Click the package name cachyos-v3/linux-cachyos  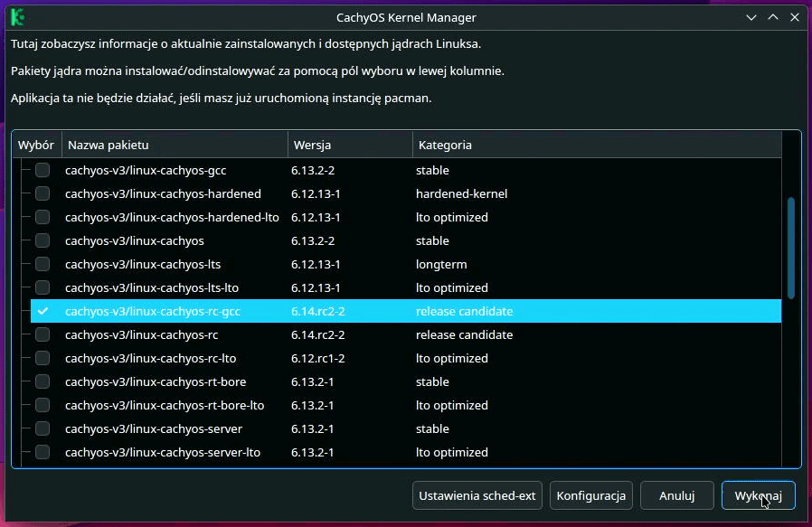(x=135, y=240)
